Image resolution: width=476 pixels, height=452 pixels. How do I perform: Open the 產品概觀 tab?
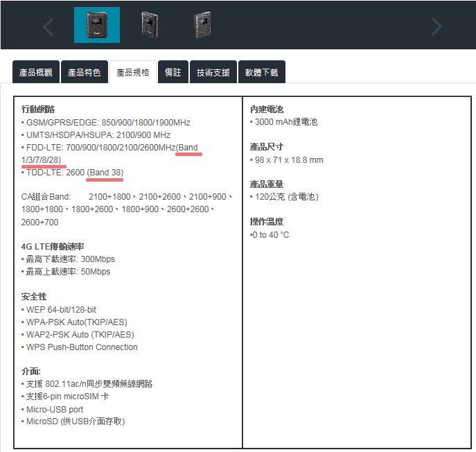click(x=36, y=72)
